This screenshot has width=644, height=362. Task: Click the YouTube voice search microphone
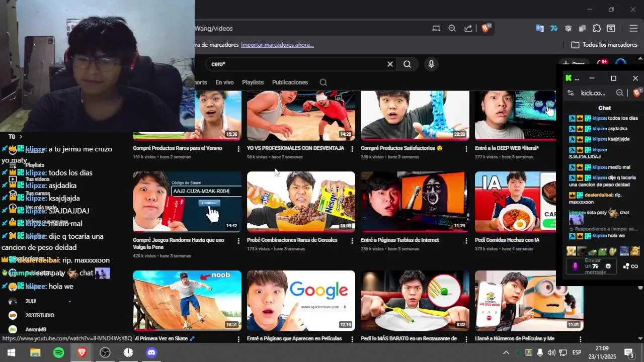(431, 64)
